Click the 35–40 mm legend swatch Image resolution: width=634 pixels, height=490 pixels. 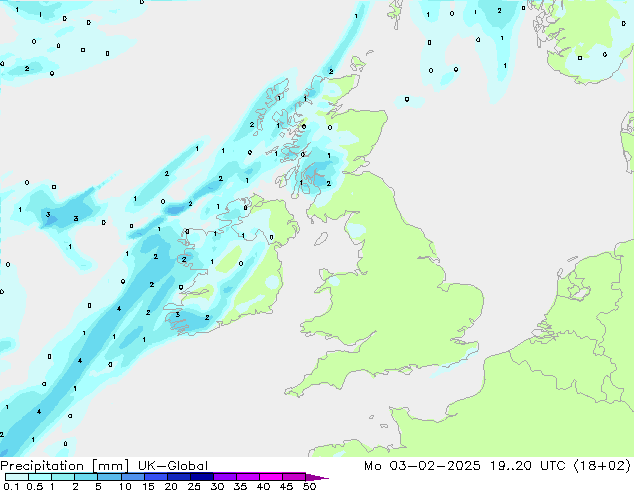(x=248, y=477)
